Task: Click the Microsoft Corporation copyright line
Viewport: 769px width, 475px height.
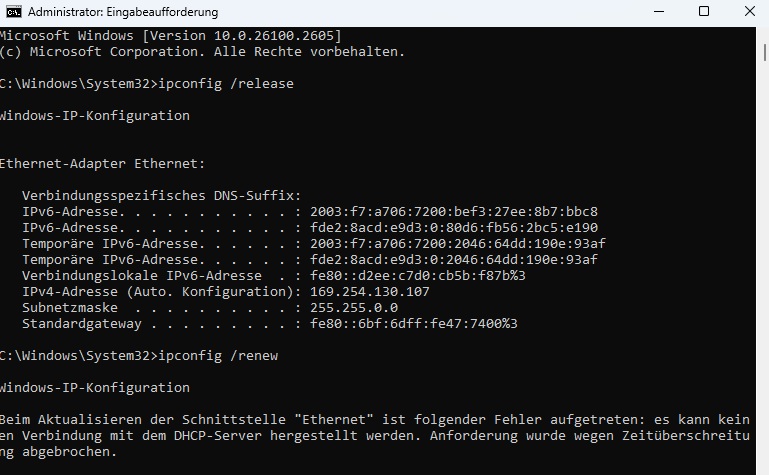Action: point(202,52)
